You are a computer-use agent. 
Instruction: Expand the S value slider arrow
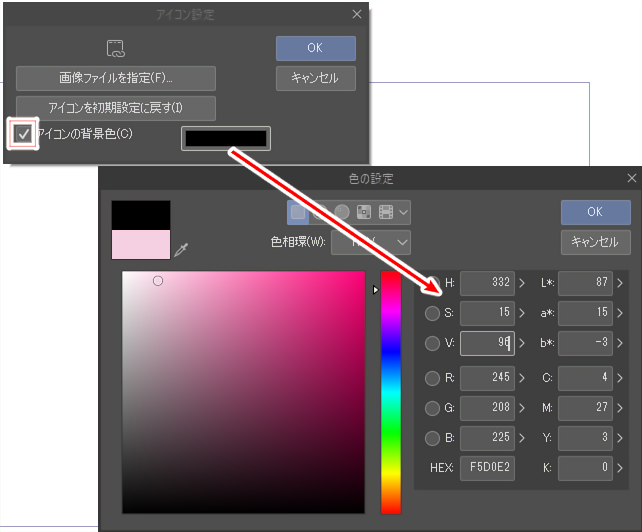pos(522,313)
